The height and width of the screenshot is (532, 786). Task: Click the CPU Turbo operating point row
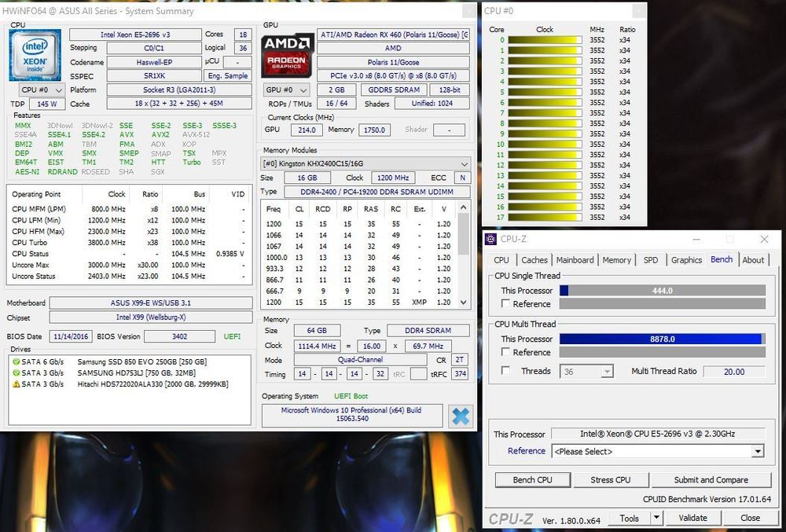pyautogui.click(x=129, y=243)
